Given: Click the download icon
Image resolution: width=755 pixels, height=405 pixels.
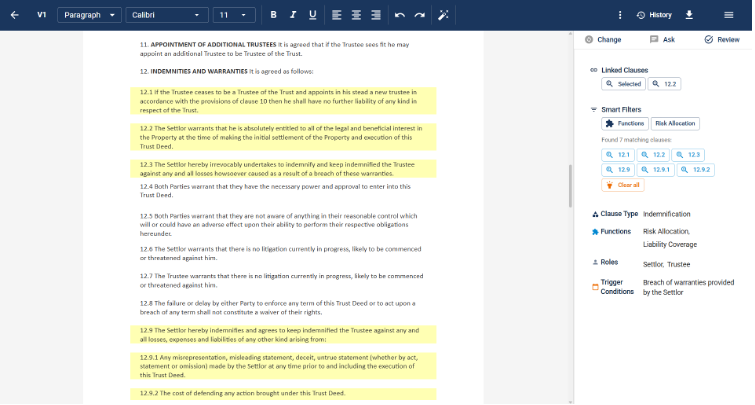Looking at the screenshot, I should tap(689, 15).
